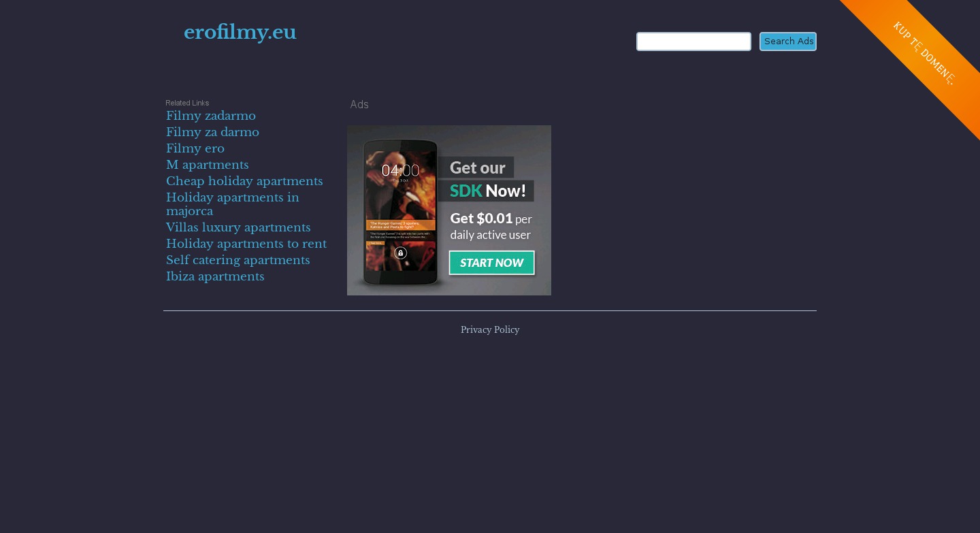Visit the Villas luxury apartments link
Image resolution: width=980 pixels, height=533 pixels.
click(238, 227)
